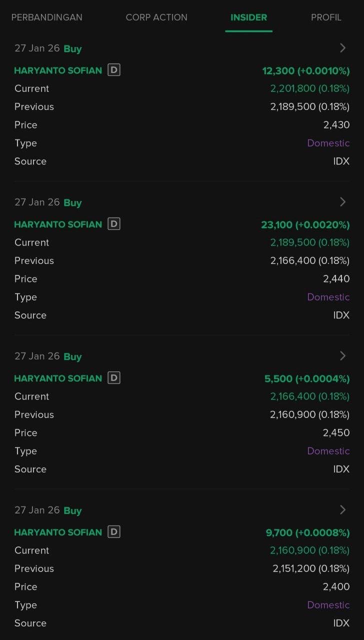Switch to the CORP ACTION tab
364x640 pixels.
click(156, 17)
